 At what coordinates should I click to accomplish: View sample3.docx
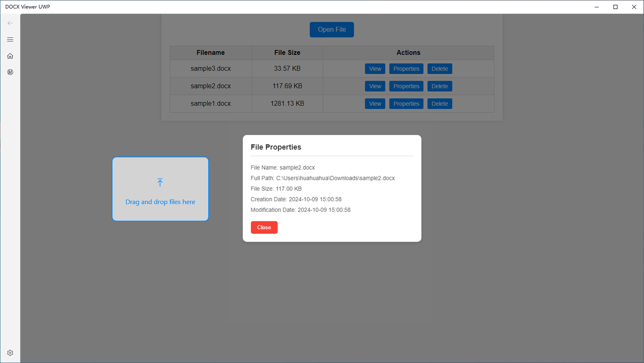pyautogui.click(x=375, y=69)
